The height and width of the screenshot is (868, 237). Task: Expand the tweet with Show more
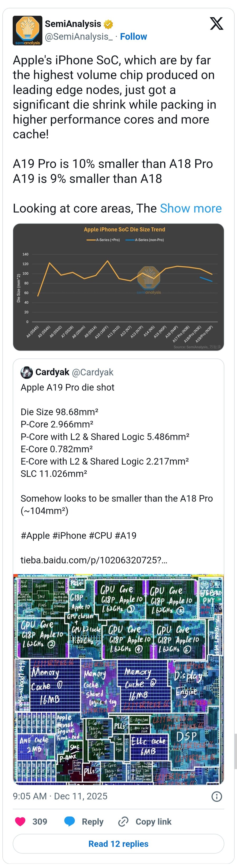coord(191,208)
